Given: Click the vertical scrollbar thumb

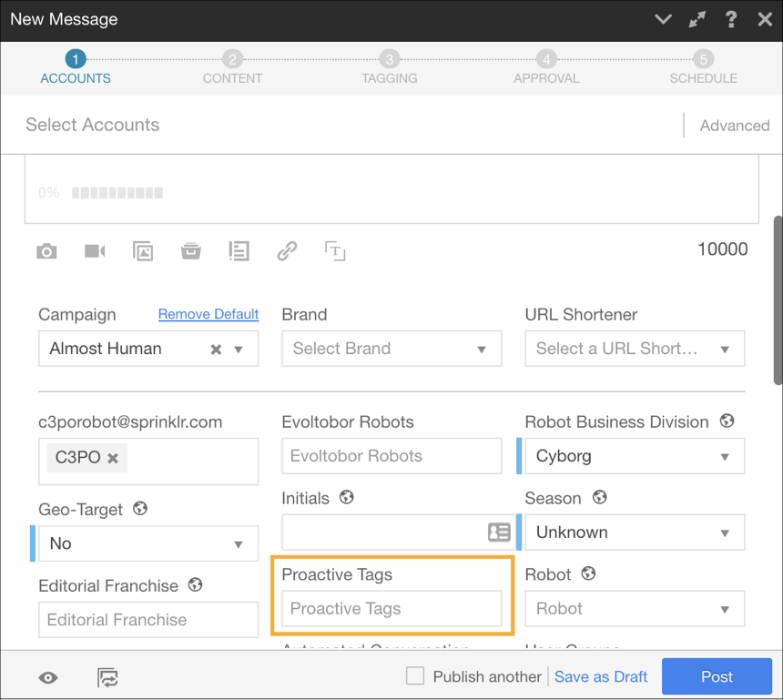Looking at the screenshot, I should tap(778, 300).
